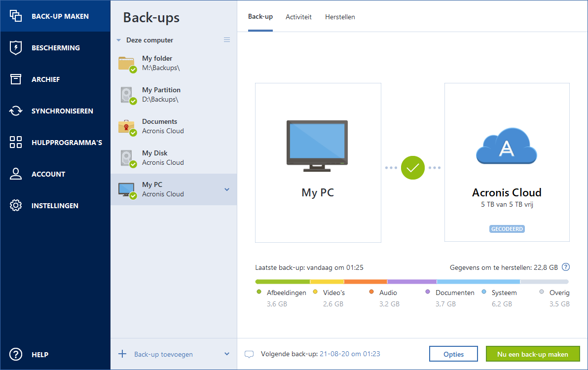The height and width of the screenshot is (370, 588).
Task: Click the Acronis Cloud destination cloud image
Action: pyautogui.click(x=507, y=146)
